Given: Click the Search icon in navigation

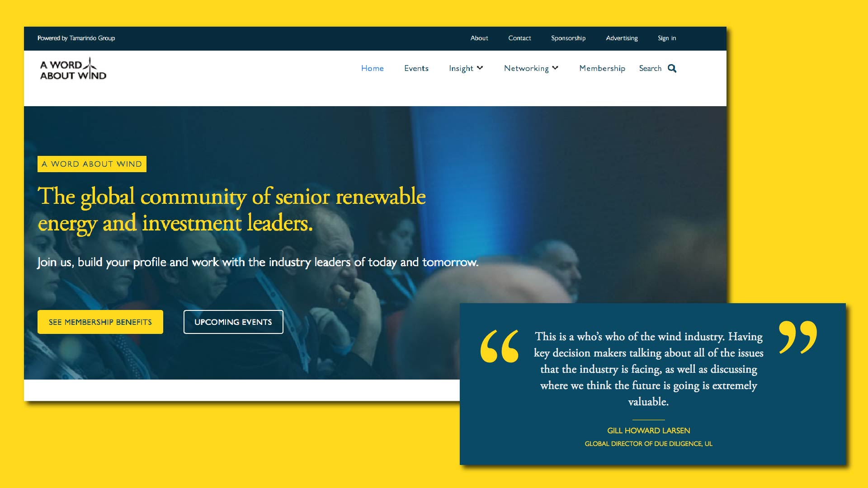Looking at the screenshot, I should click(672, 69).
